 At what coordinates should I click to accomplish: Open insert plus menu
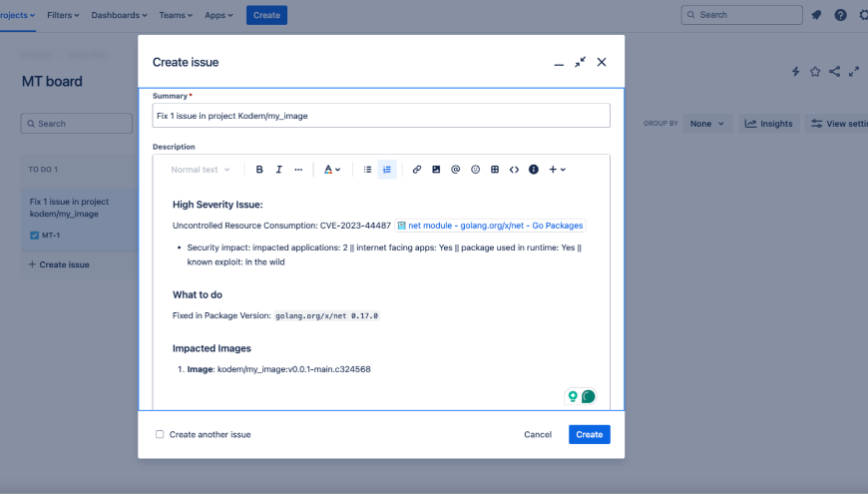557,170
